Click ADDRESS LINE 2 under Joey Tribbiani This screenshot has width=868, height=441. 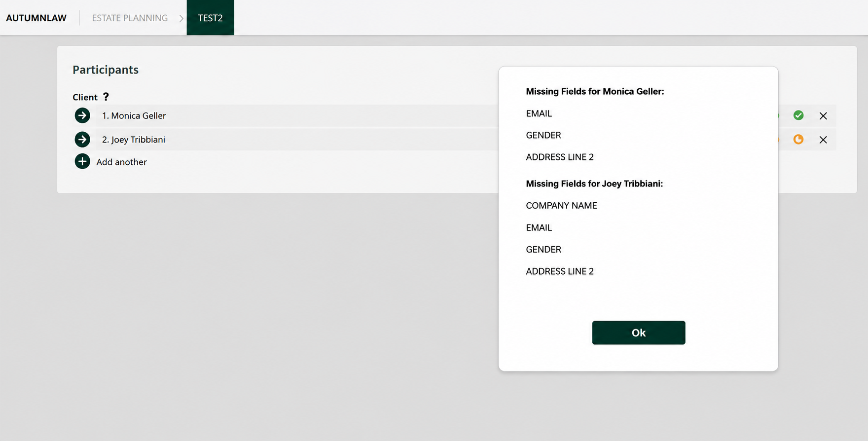(x=560, y=271)
